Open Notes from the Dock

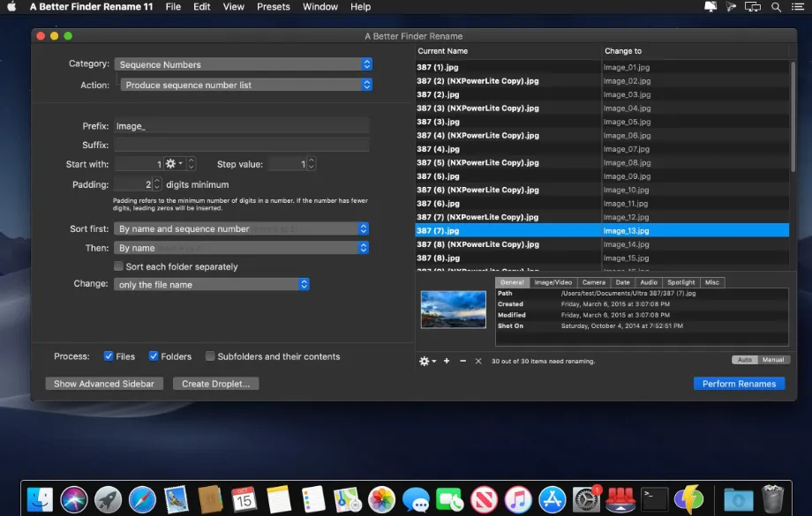tap(279, 500)
